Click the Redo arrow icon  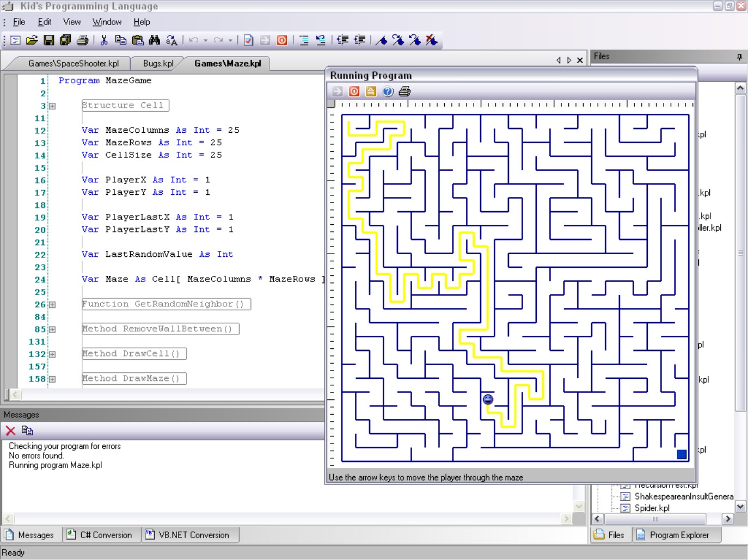click(218, 40)
